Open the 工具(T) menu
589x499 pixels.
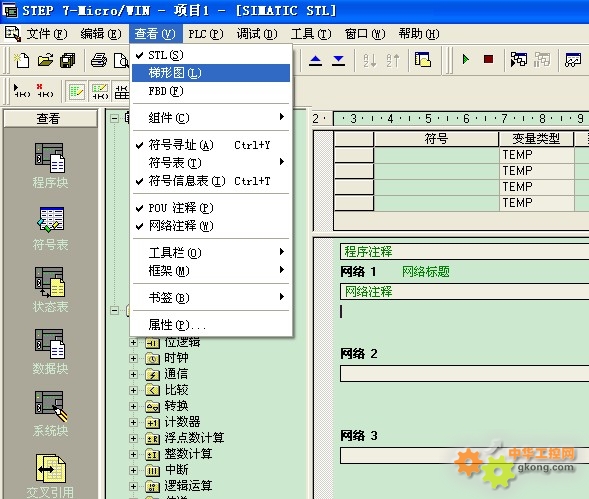pos(311,34)
